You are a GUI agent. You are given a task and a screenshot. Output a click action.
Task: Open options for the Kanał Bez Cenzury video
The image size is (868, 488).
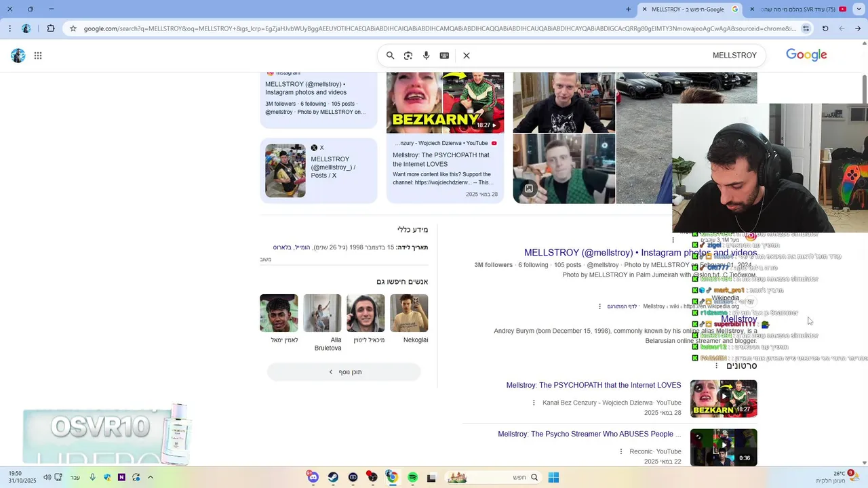[534, 403]
